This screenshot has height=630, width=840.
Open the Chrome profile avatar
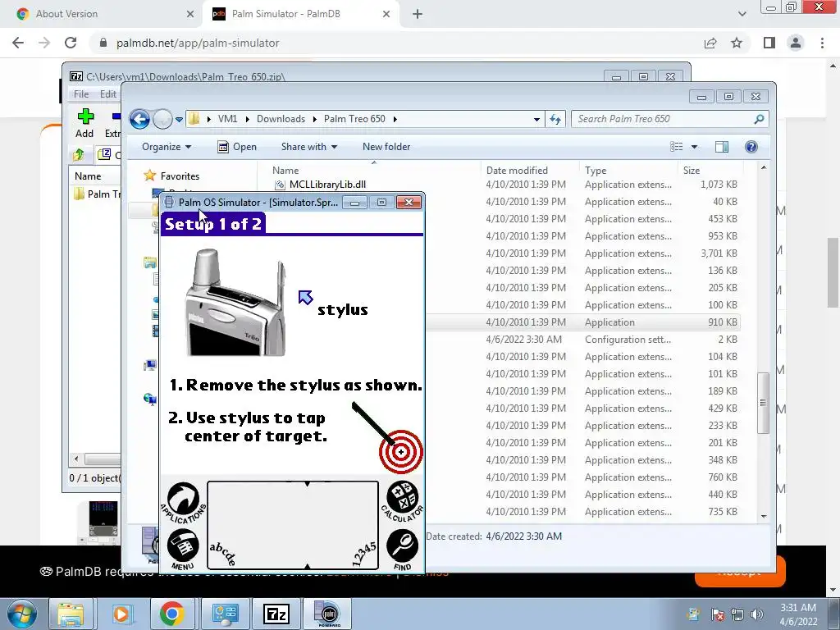pyautogui.click(x=796, y=43)
